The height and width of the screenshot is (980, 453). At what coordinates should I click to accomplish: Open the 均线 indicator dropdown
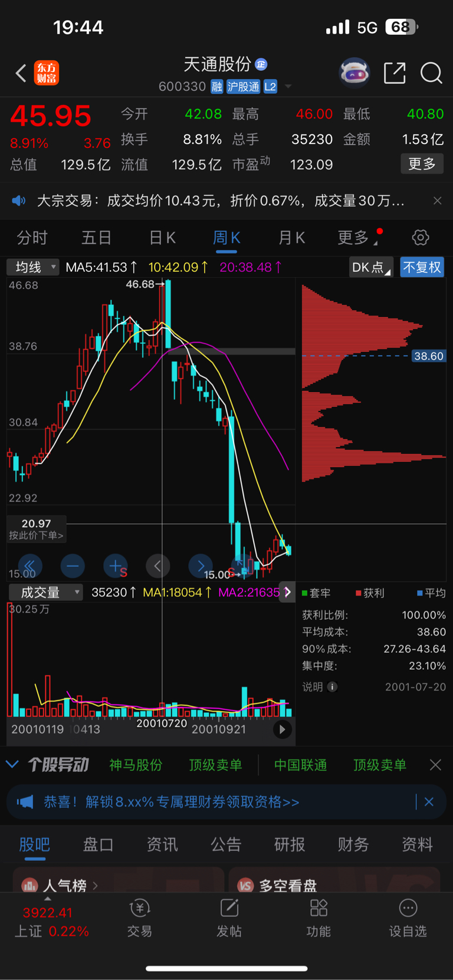[33, 267]
